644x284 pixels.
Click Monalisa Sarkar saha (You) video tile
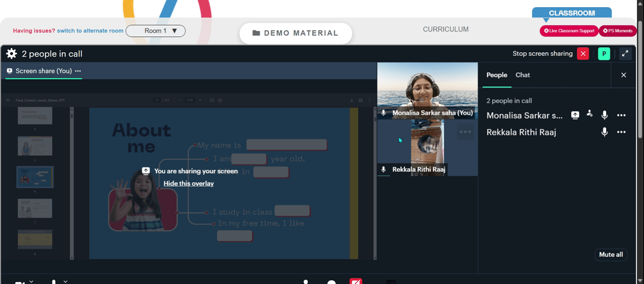pos(428,91)
